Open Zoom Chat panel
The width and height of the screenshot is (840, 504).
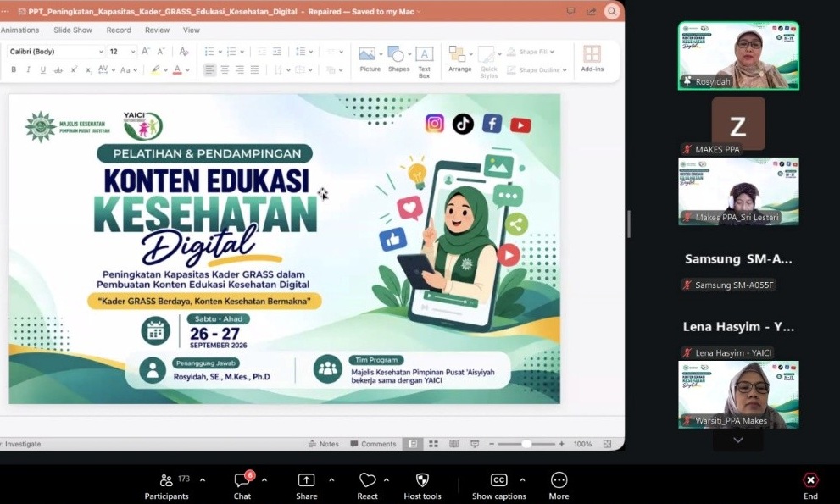coord(242,486)
